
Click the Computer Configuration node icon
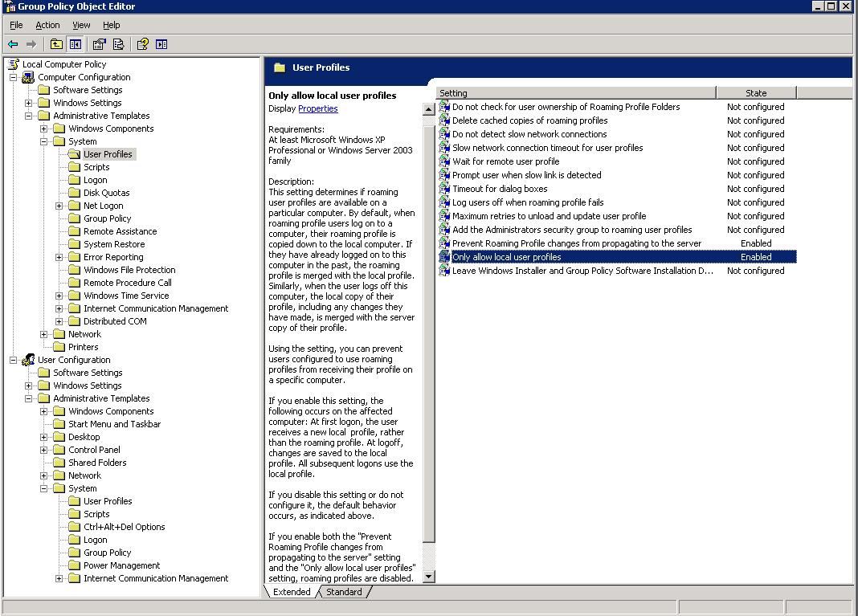click(x=29, y=77)
